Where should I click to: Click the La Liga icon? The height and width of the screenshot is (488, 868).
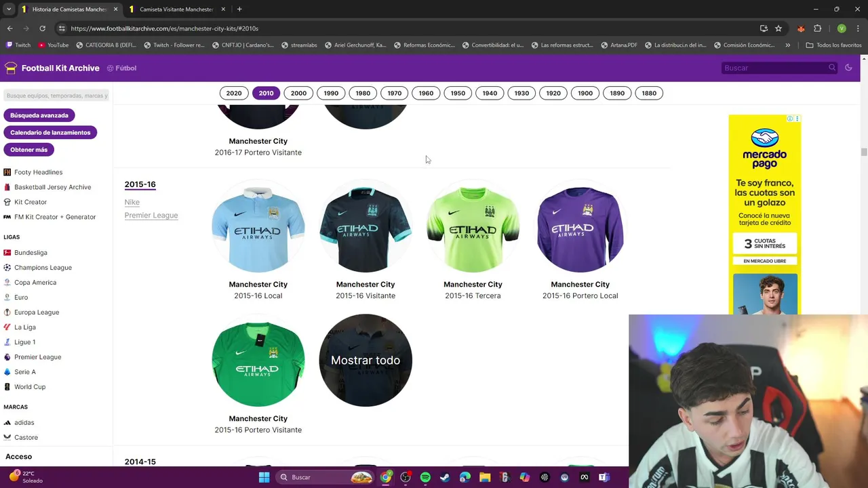[7, 327]
